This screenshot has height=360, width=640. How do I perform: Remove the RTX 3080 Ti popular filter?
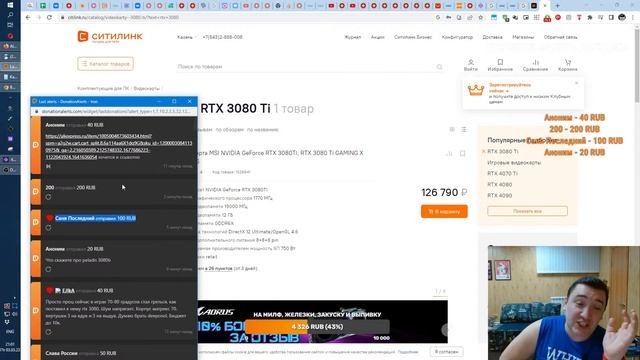[484, 151]
